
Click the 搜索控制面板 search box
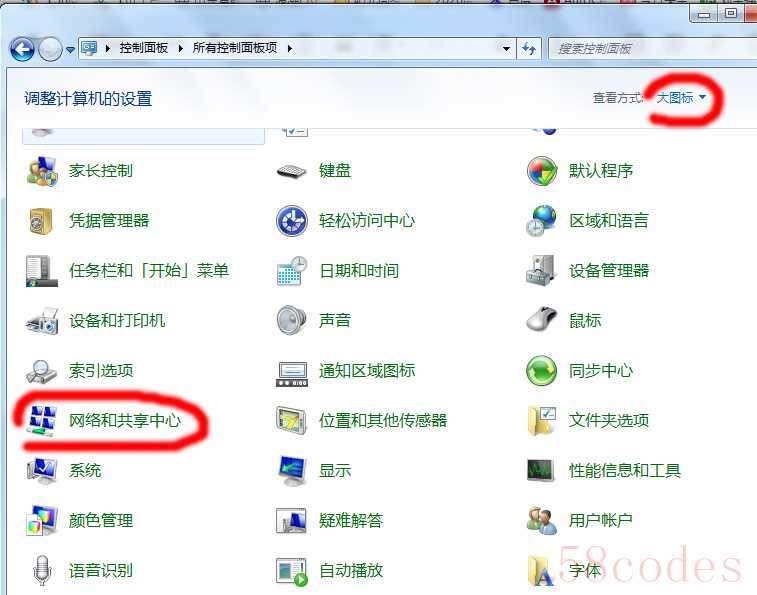click(x=653, y=48)
